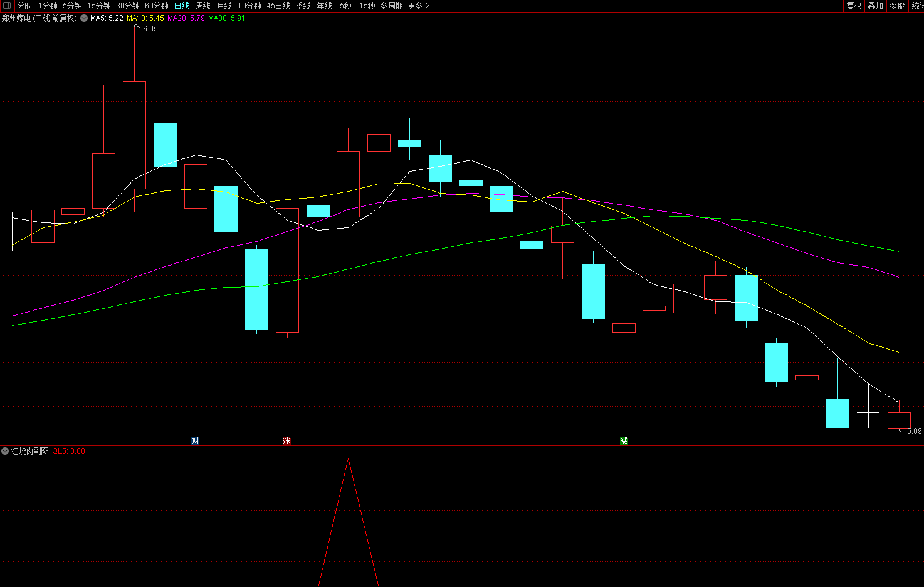
Task: Click 郑州煤电 chart title label
Action: click(x=39, y=18)
